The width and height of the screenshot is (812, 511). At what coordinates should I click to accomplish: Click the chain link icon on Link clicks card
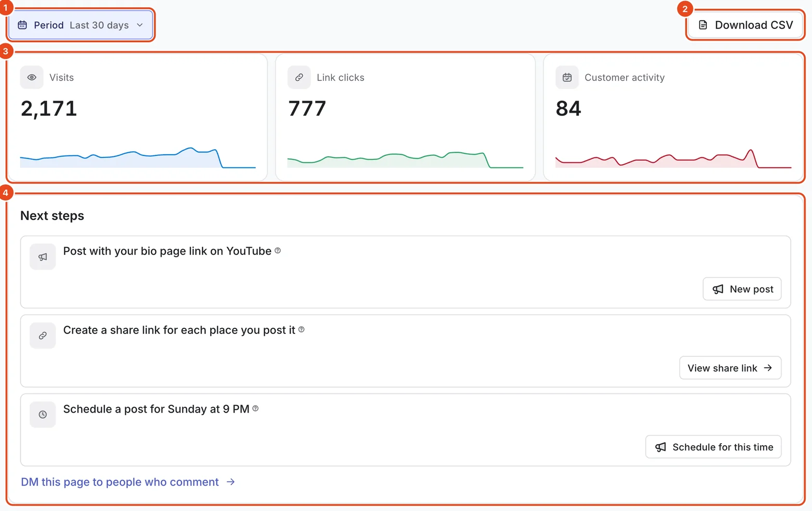(x=299, y=77)
